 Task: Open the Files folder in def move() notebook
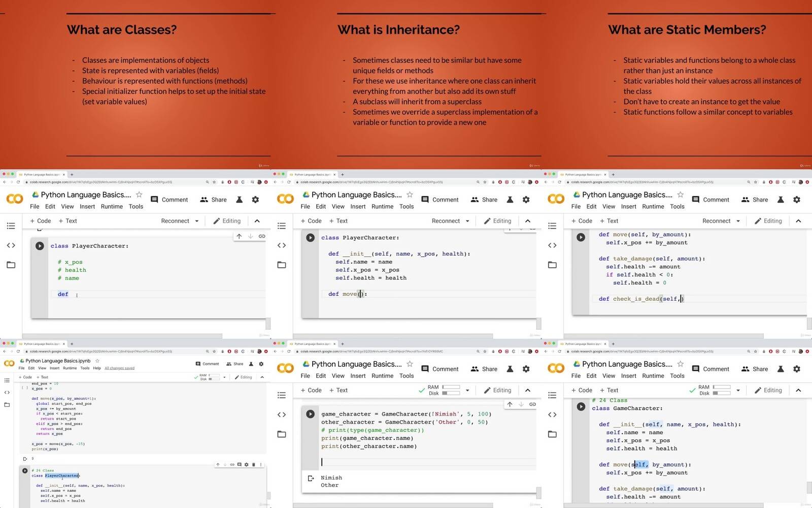282,265
